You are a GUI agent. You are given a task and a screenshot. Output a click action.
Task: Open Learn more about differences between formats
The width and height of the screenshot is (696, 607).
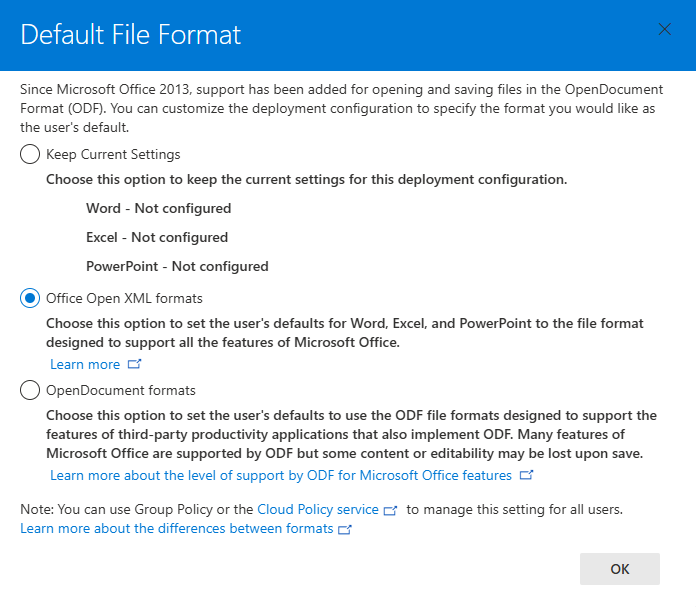point(177,528)
